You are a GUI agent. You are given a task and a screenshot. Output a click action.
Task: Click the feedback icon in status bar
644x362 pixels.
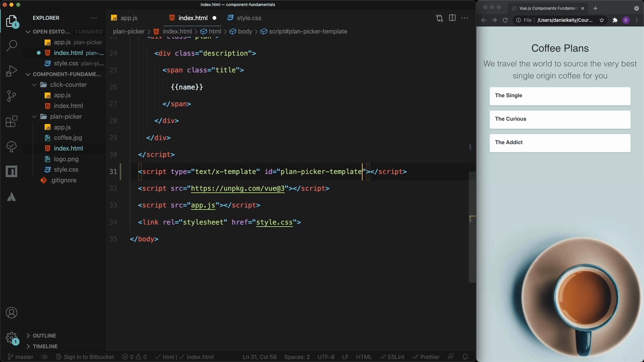451,357
